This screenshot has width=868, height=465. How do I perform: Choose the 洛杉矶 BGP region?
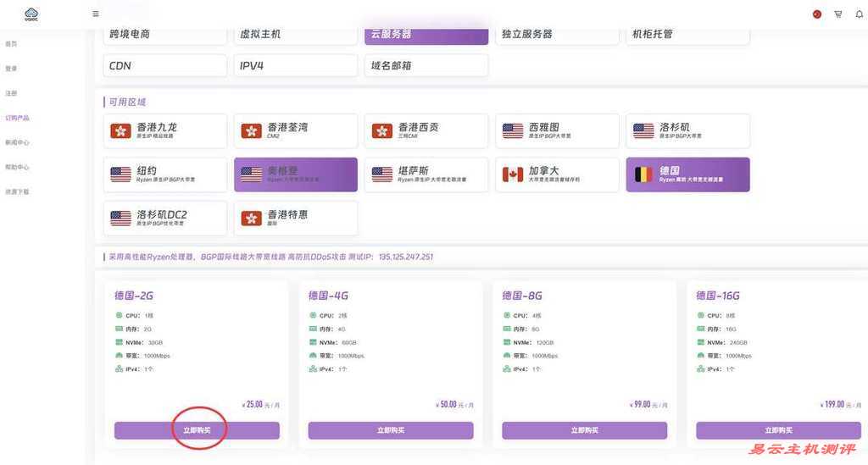(687, 131)
